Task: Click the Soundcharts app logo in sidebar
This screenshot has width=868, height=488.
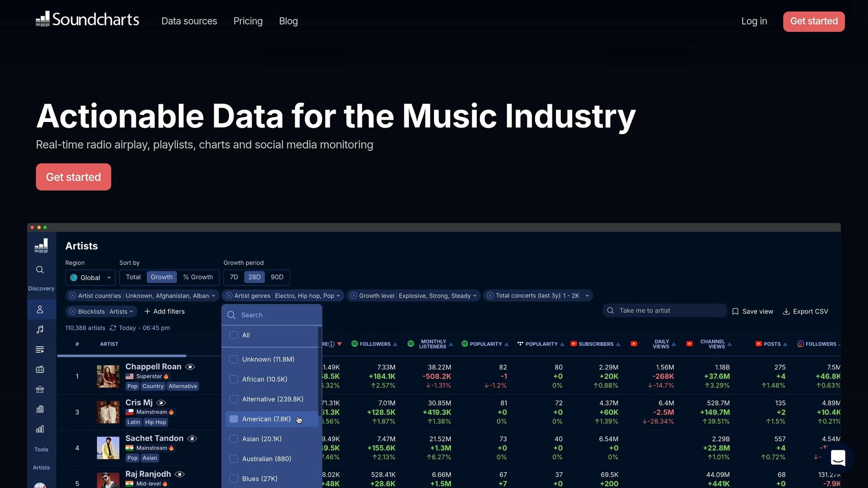Action: (41, 246)
